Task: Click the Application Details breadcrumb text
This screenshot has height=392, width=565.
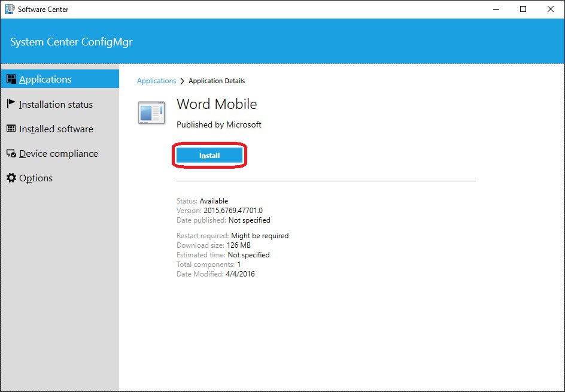Action: coord(217,81)
